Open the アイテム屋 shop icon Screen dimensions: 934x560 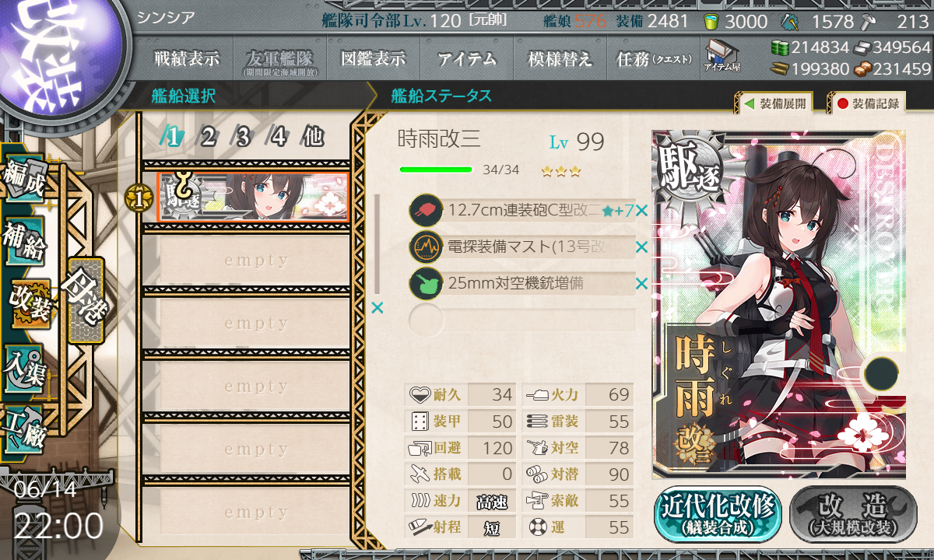tap(722, 56)
